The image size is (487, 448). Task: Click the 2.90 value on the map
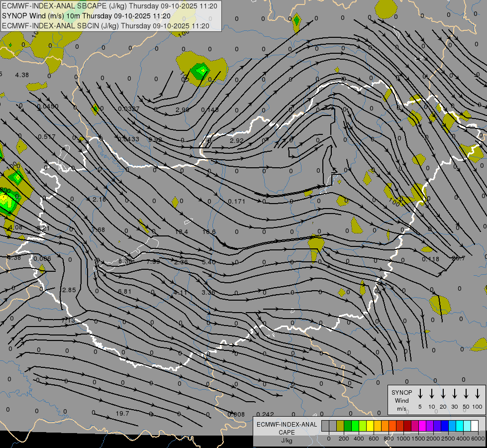coord(183,110)
